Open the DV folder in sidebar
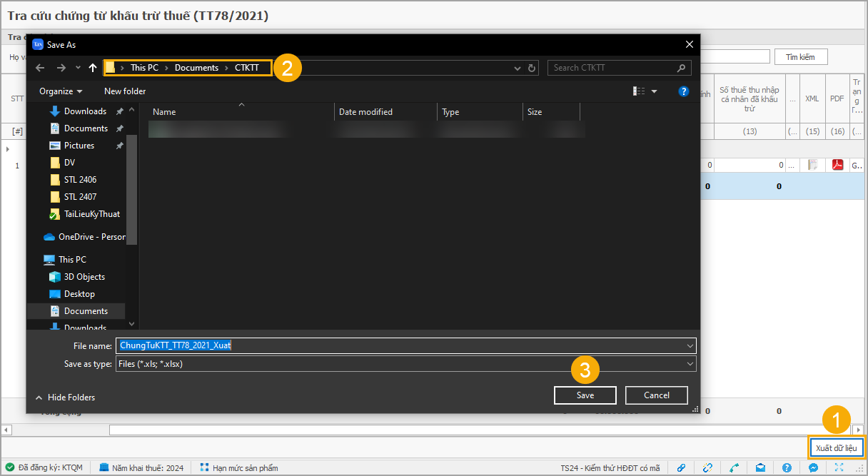 click(x=69, y=163)
